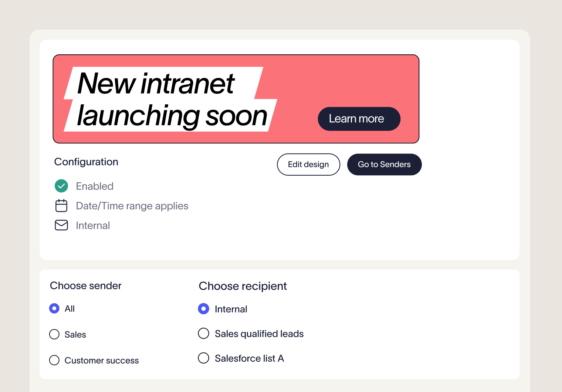This screenshot has width=562, height=392.
Task: Choose the Sales sender option
Action: coord(54,334)
